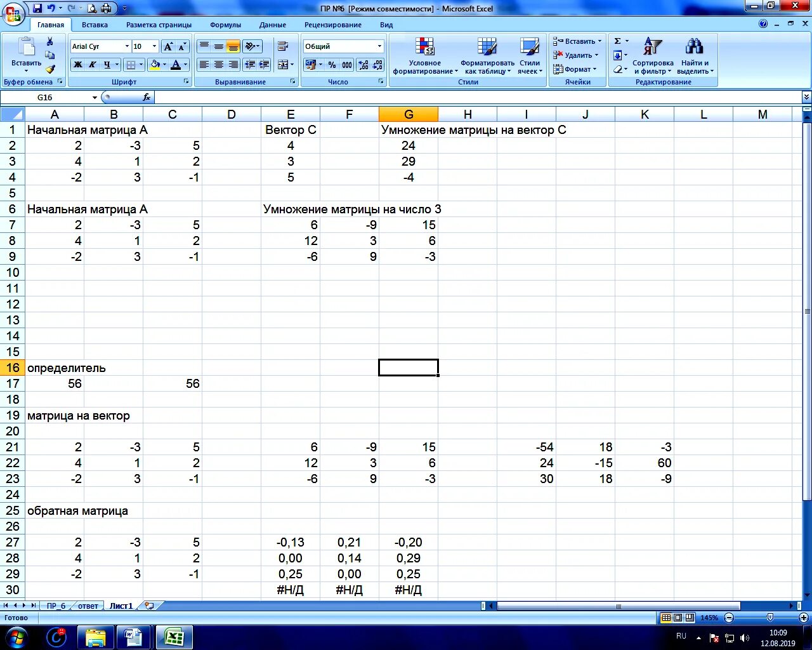Click the zoom out minus button
This screenshot has width=812, height=650.
(x=729, y=618)
